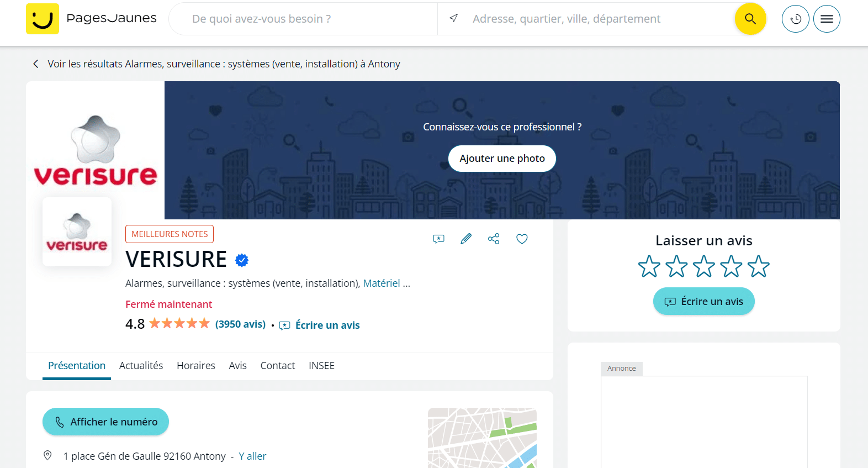This screenshot has width=868, height=468.
Task: Click the pencil edit icon
Action: pyautogui.click(x=466, y=239)
